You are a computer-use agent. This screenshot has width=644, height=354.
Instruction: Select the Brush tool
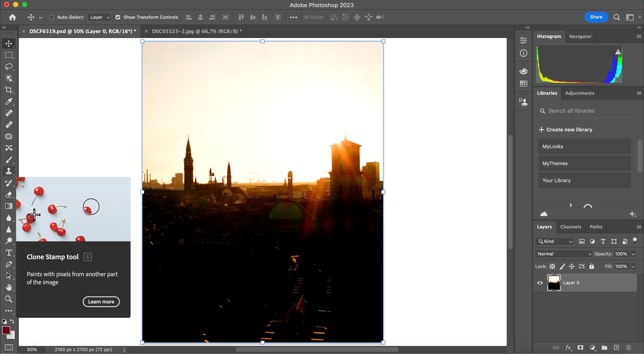[9, 159]
